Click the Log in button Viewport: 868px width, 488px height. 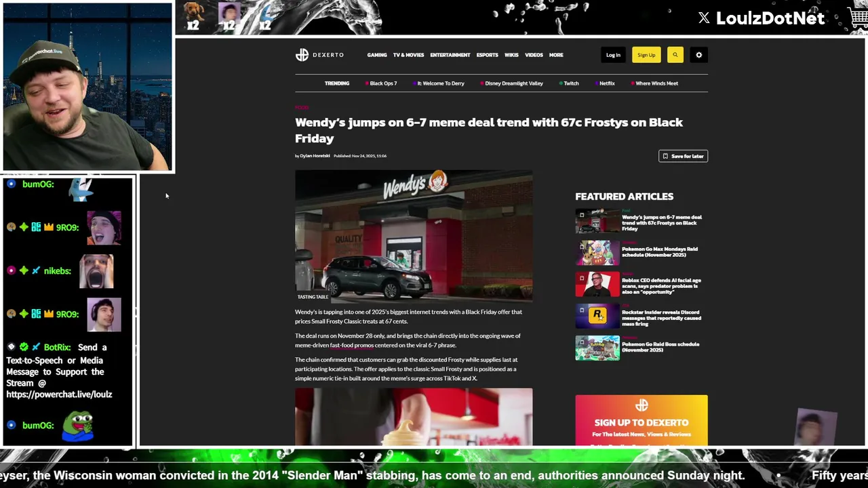pos(613,55)
